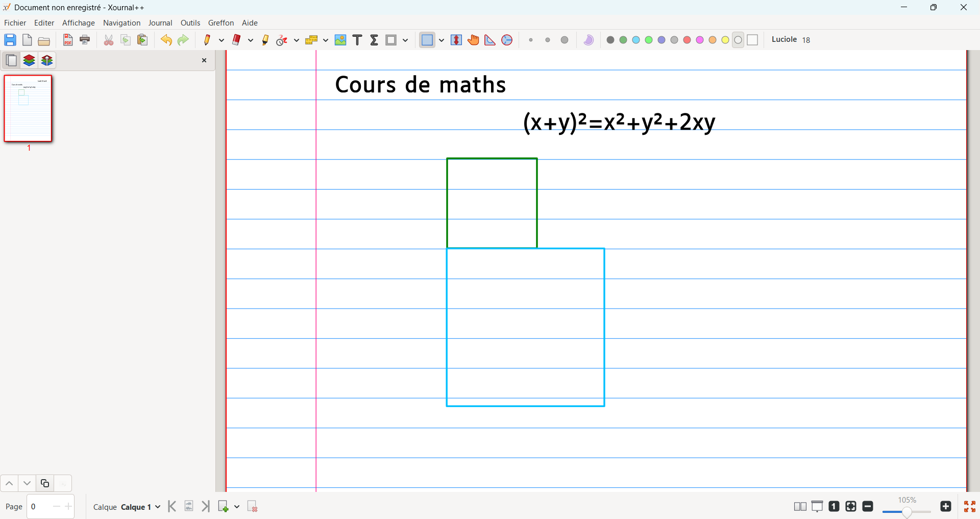Open the Greffon menu

[221, 23]
